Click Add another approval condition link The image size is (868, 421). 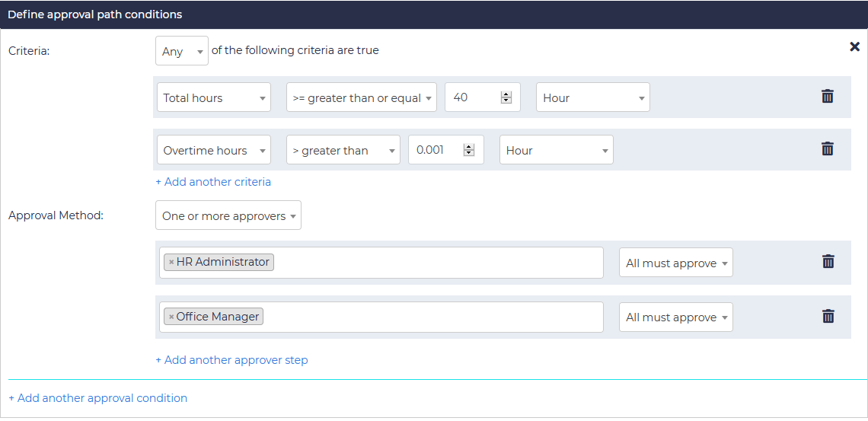pos(97,398)
